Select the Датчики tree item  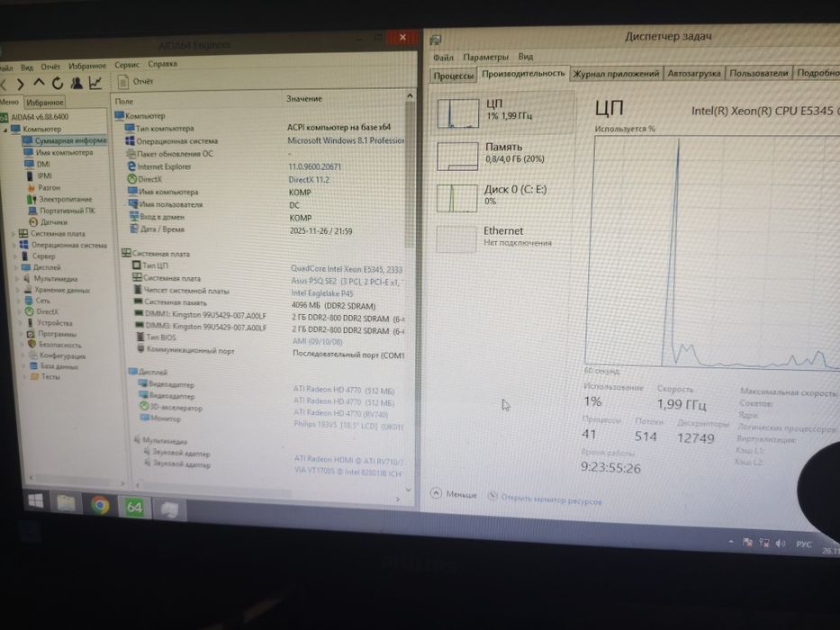pyautogui.click(x=49, y=221)
